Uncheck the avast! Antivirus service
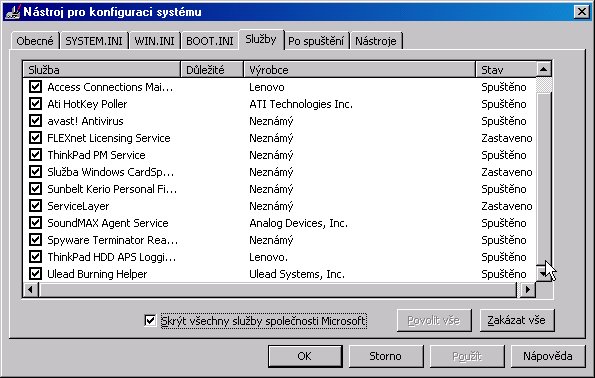This screenshot has width=595, height=378. tap(35, 121)
